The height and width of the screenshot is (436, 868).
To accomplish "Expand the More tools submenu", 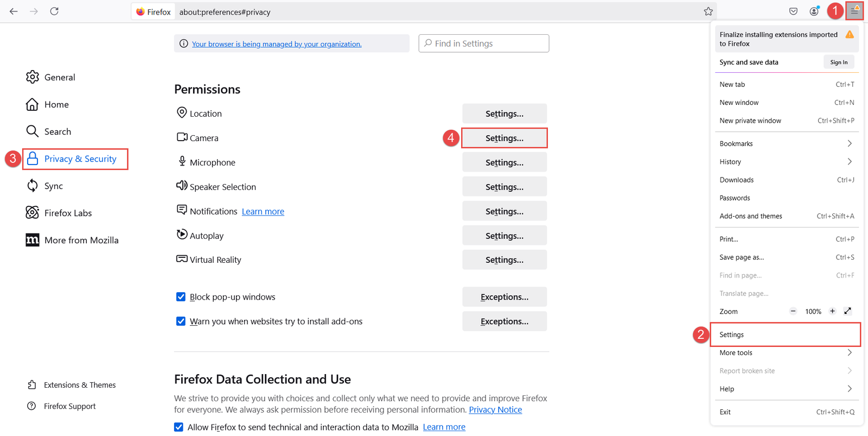I will point(786,353).
